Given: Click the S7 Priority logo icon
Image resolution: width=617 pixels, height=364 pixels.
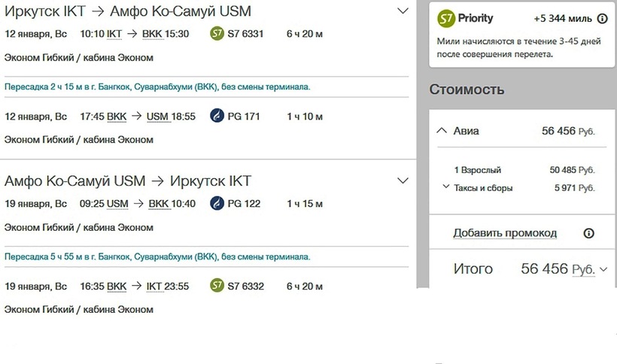Looking at the screenshot, I should click(446, 18).
